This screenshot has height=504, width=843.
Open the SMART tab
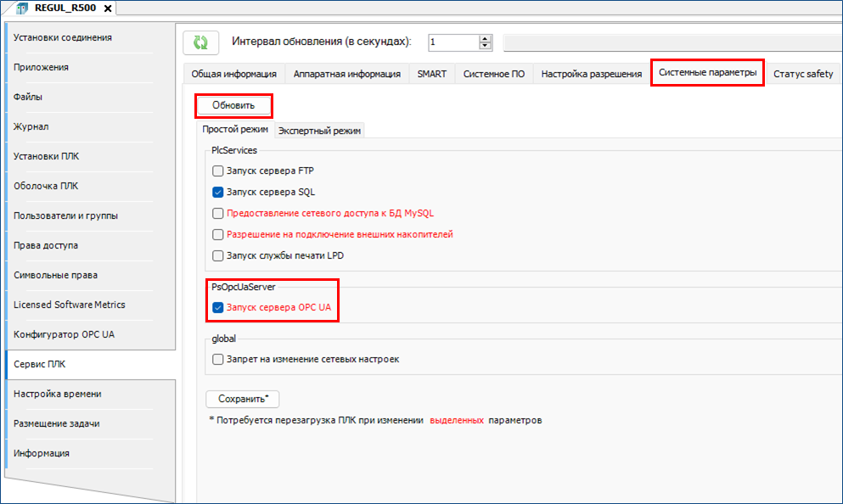(x=431, y=74)
